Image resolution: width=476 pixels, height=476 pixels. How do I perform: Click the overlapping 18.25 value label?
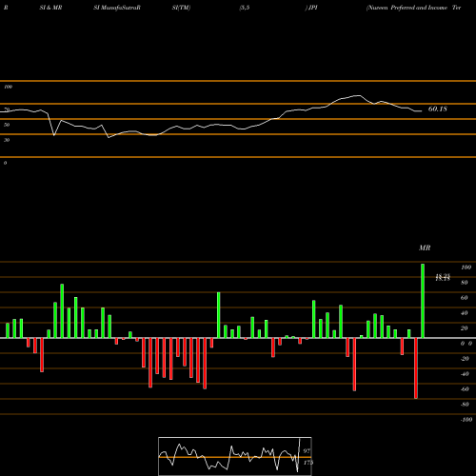pos(443,277)
